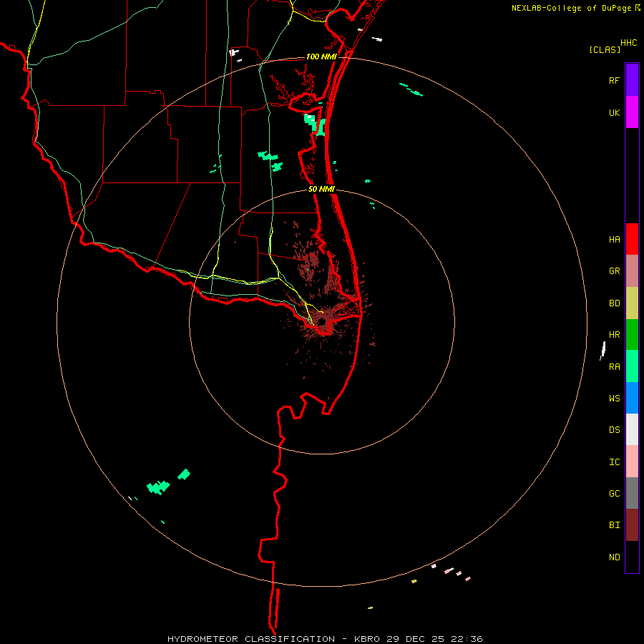Click the ND legend label
Viewport: 644px width, 644px height.
(614, 557)
